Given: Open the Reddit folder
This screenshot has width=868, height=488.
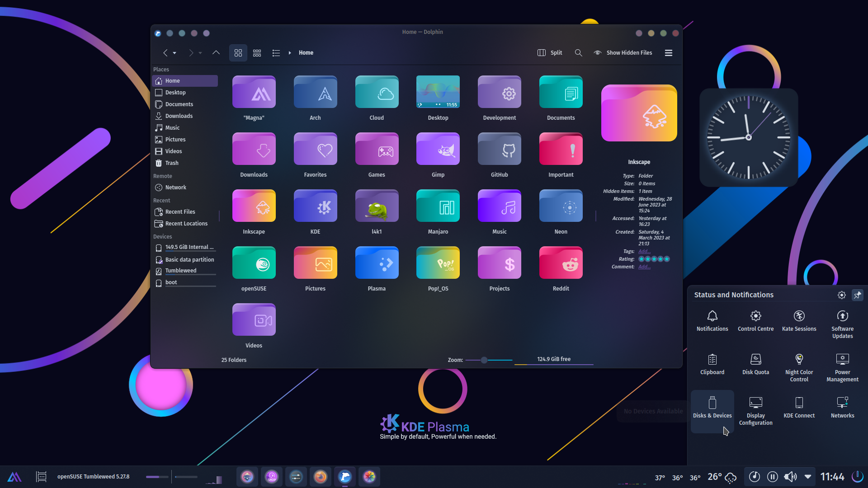Looking at the screenshot, I should [x=561, y=263].
